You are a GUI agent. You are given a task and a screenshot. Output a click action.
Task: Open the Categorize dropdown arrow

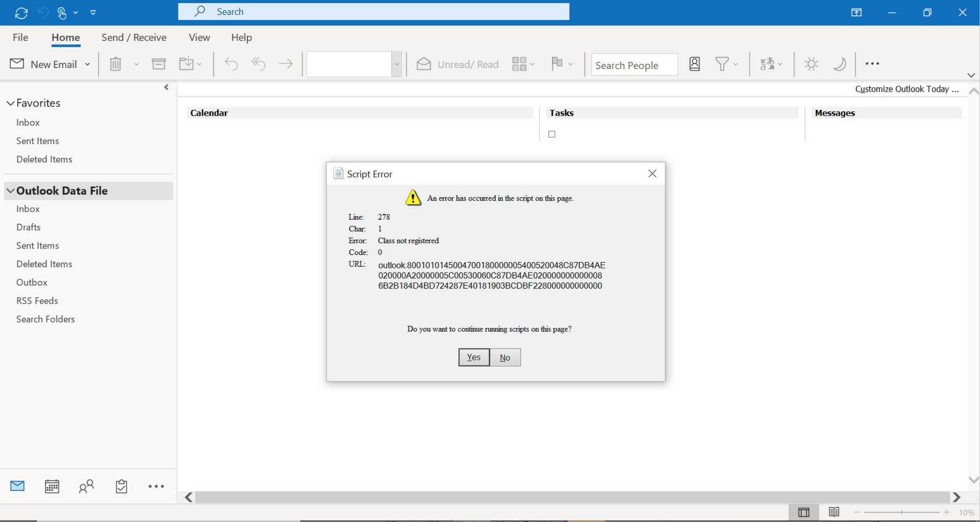[532, 64]
